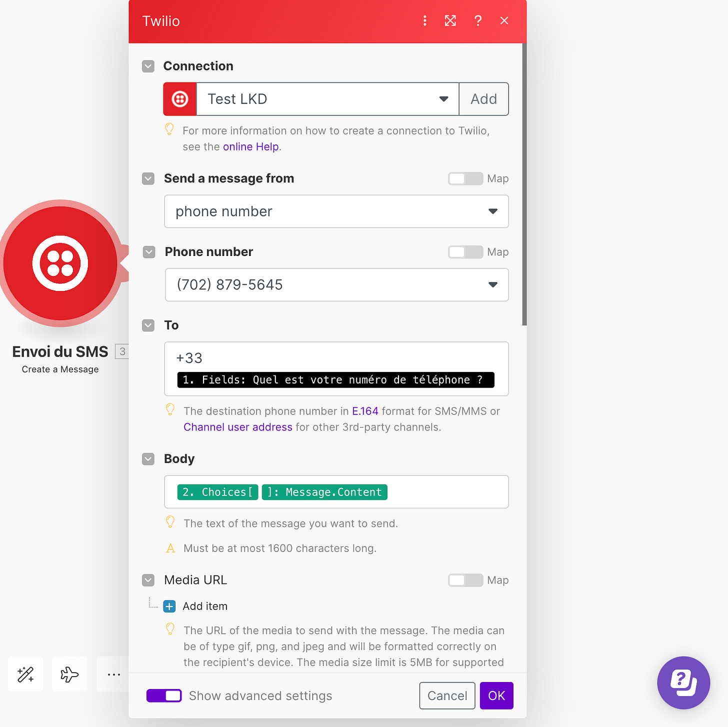Select the 'Quel est votre numéro de téléphone' pill
Image resolution: width=728 pixels, height=727 pixels.
pyautogui.click(x=335, y=380)
